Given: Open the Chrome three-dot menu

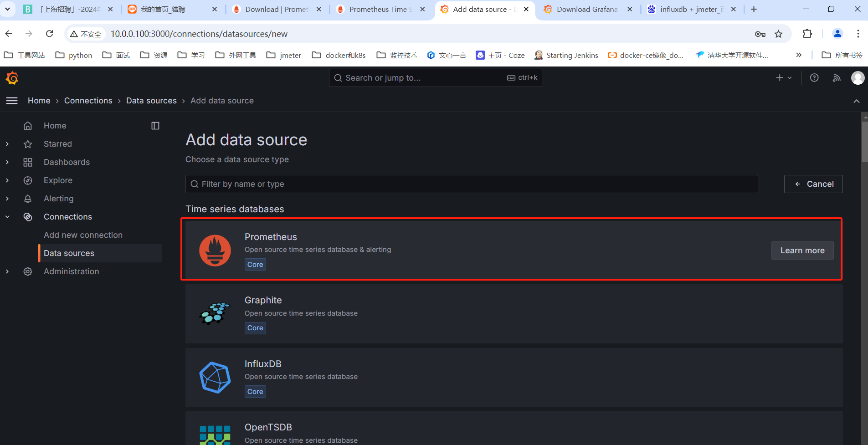Looking at the screenshot, I should pos(858,34).
